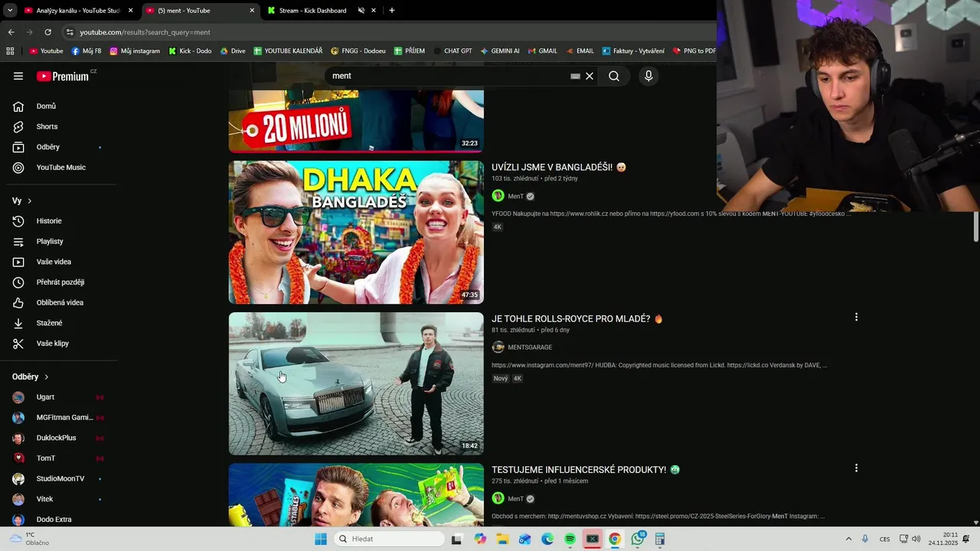Start voice search with microphone
980x551 pixels.
point(648,76)
